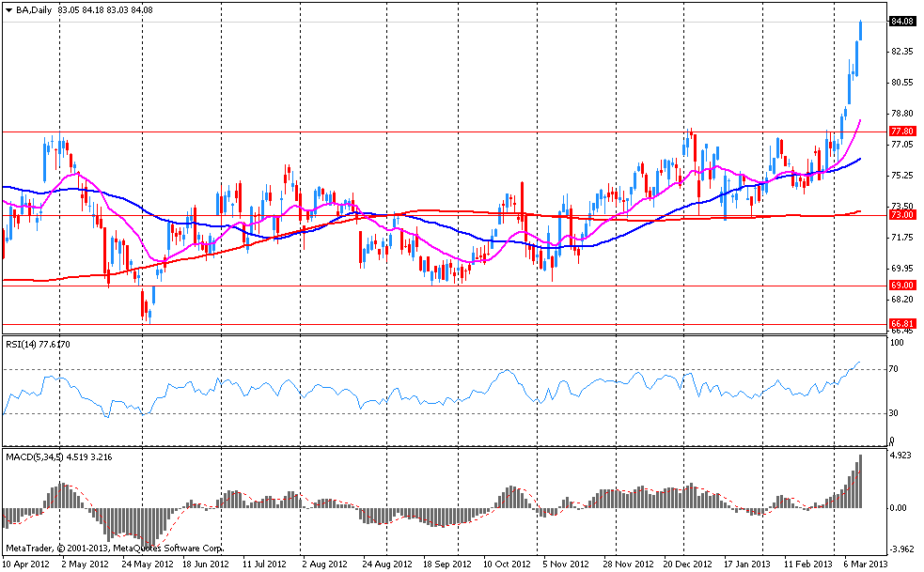The height and width of the screenshot is (572, 924).
Task: Click the tallest MACD histogram bar at right
Action: (x=859, y=482)
